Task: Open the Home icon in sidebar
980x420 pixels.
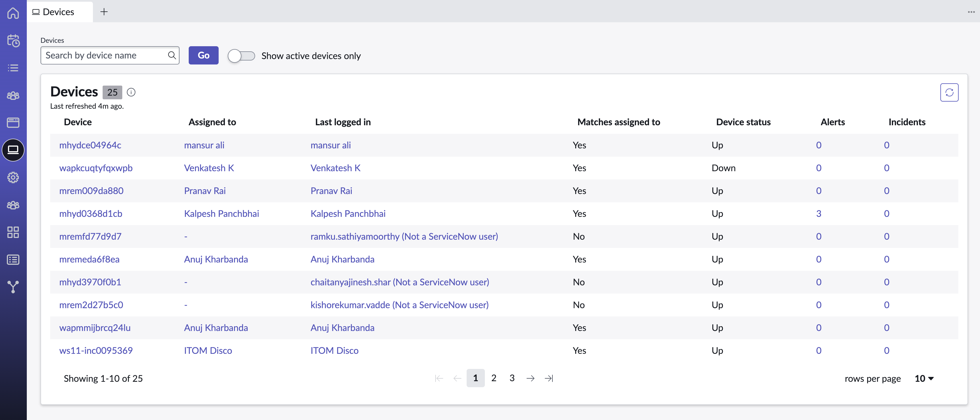Action: [x=13, y=13]
